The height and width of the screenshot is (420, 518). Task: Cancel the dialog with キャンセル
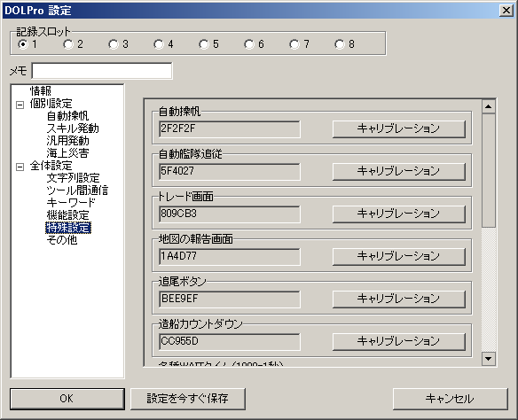coord(450,399)
